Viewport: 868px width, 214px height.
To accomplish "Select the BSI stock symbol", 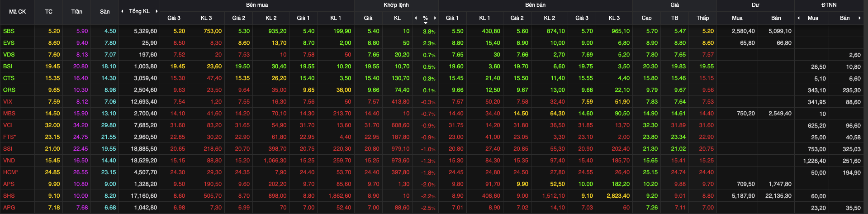I will pyautogui.click(x=8, y=67).
